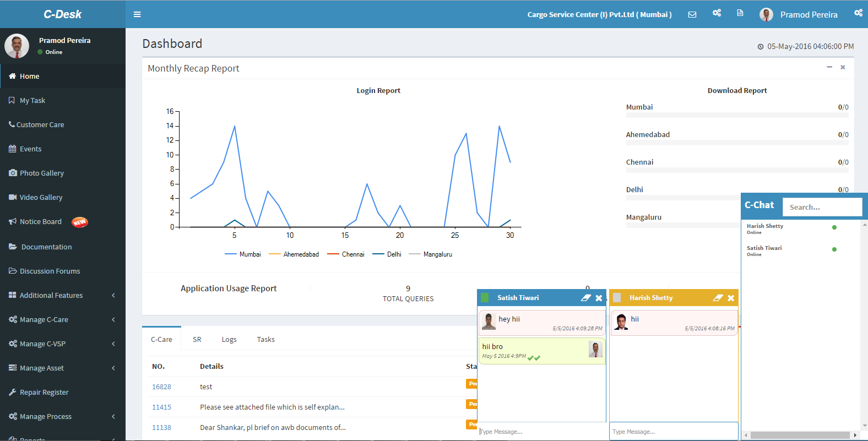Click the Mumbai download progress bar
868x441 pixels.
[x=737, y=115]
